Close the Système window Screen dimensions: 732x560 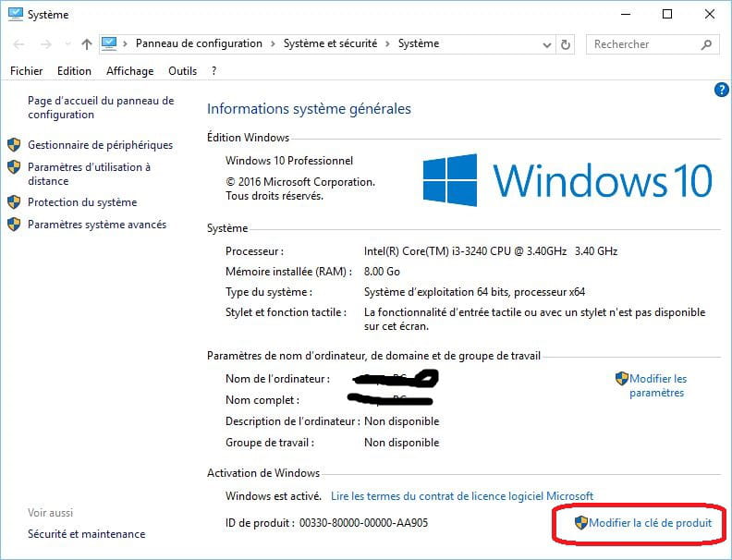pyautogui.click(x=710, y=14)
